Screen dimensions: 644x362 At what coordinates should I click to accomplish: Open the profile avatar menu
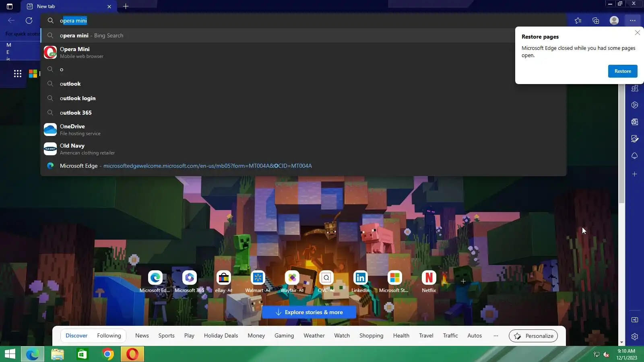(614, 21)
